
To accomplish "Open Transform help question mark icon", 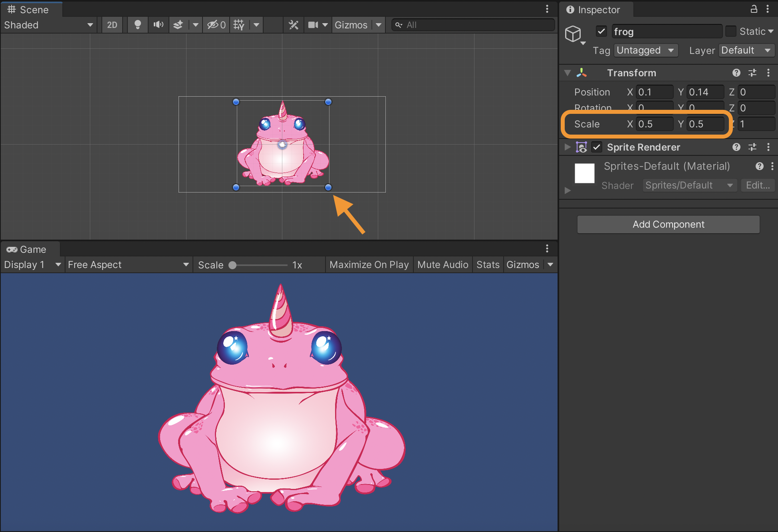I will 736,73.
